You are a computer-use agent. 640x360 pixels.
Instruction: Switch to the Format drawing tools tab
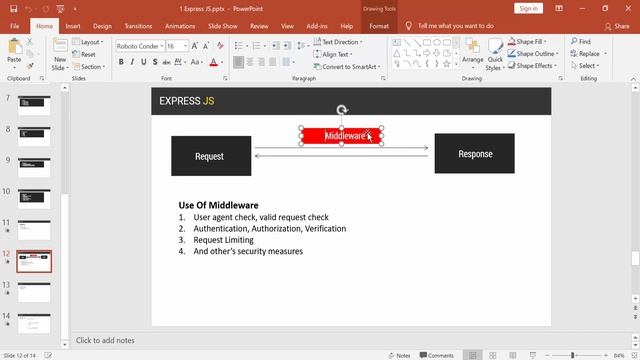point(379,26)
